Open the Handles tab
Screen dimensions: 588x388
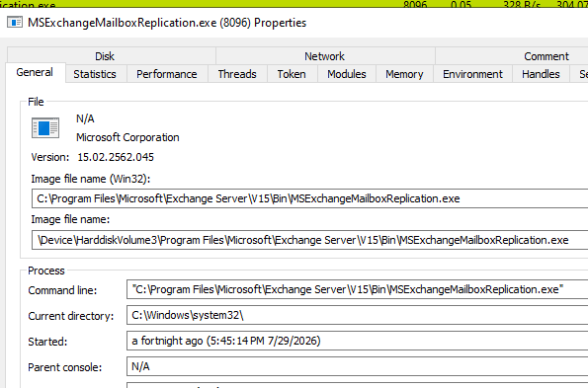pos(541,74)
